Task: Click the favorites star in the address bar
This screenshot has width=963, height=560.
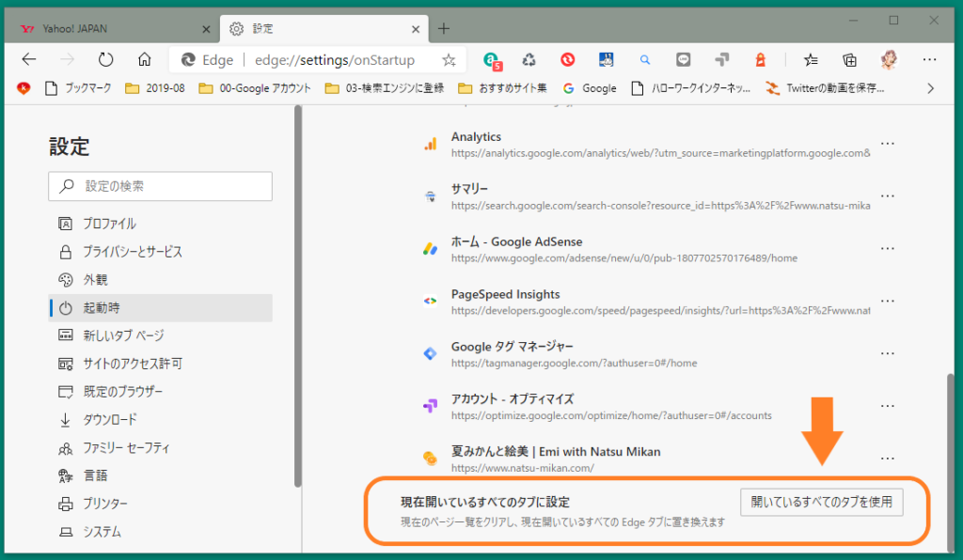Action: (x=449, y=59)
